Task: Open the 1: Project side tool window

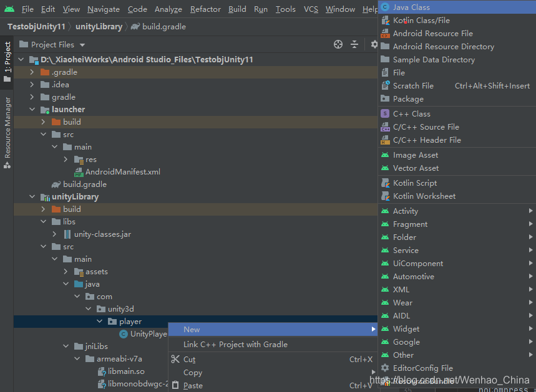Action: pyautogui.click(x=7, y=62)
